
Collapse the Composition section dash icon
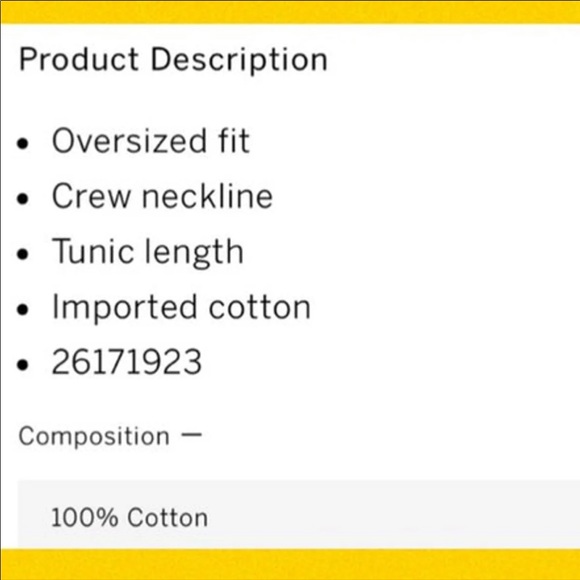[x=191, y=435]
